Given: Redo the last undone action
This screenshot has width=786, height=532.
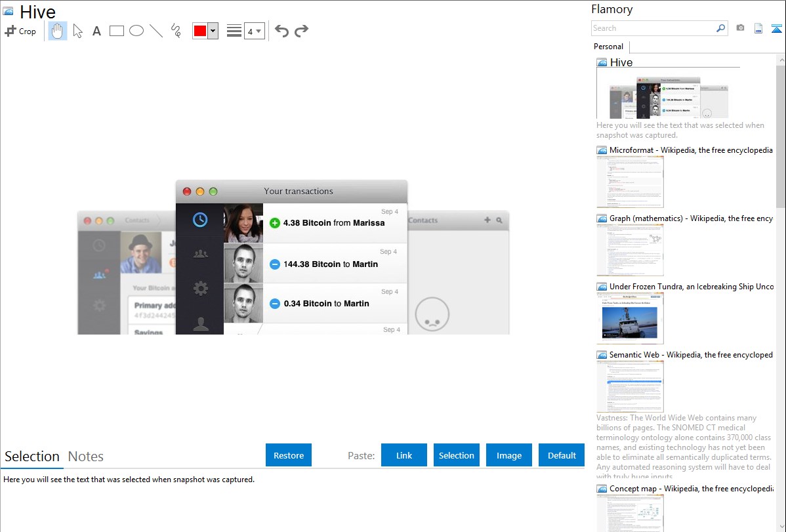Looking at the screenshot, I should click(301, 31).
